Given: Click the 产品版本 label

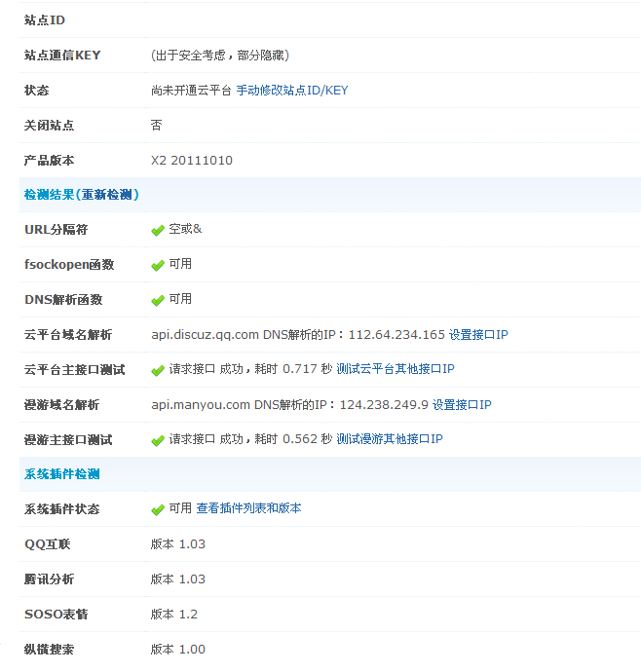Looking at the screenshot, I should point(49,161).
